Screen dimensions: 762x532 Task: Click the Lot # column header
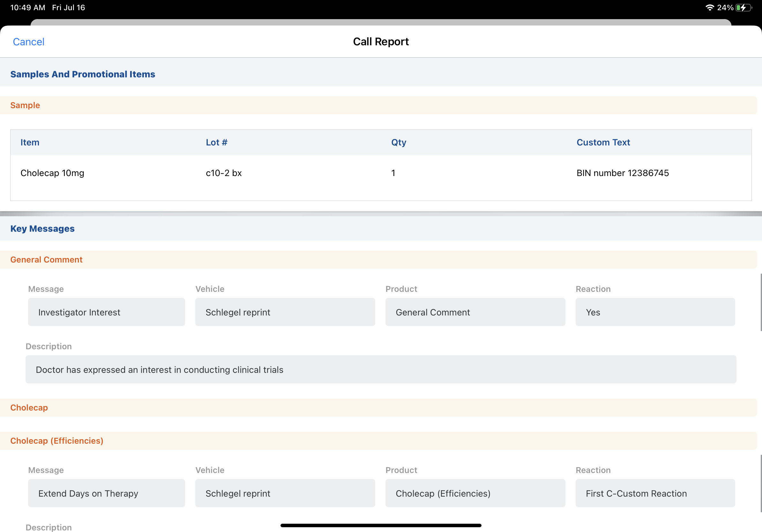point(216,142)
